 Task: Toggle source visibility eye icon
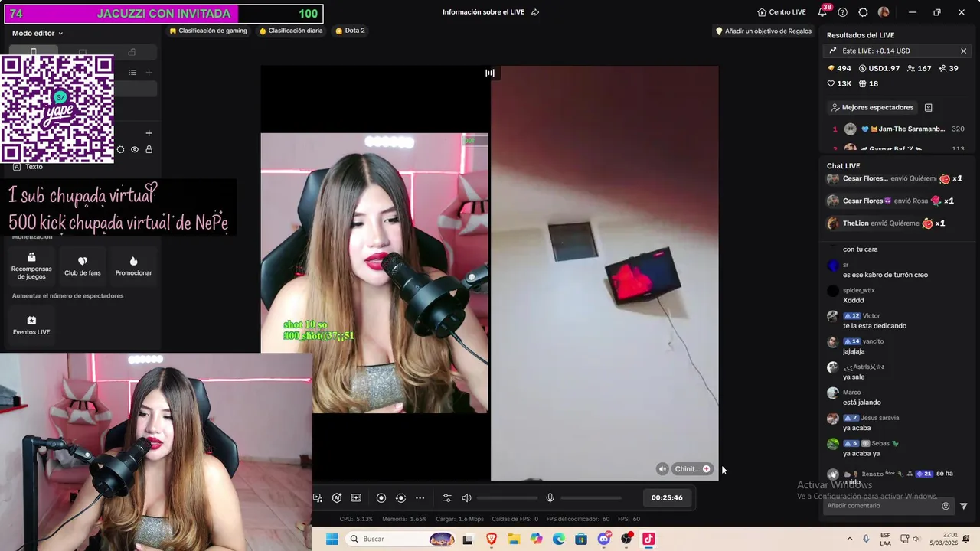click(x=135, y=150)
